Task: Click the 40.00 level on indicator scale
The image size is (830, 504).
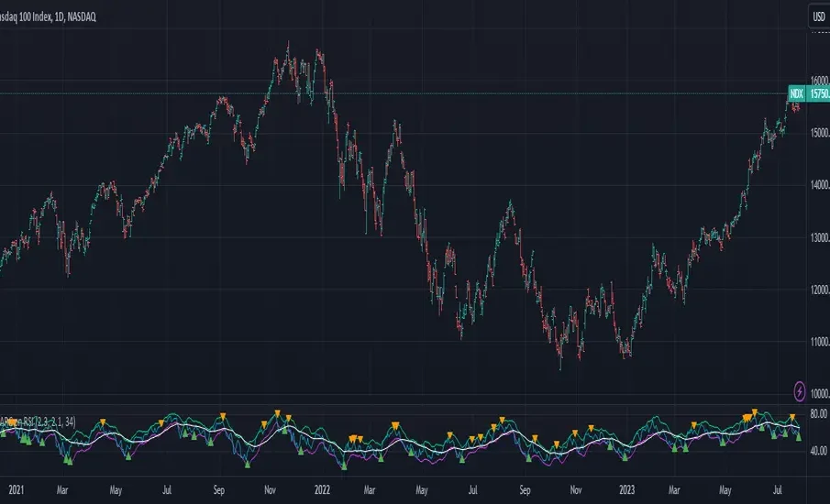Action: [x=818, y=451]
